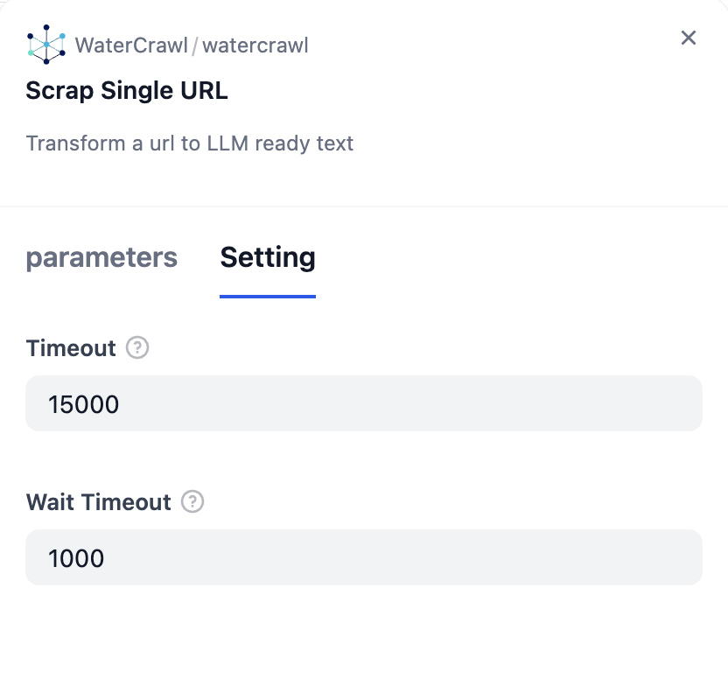This screenshot has height=700, width=728.
Task: Click the lowercase watercrawl provider label
Action: 255,45
